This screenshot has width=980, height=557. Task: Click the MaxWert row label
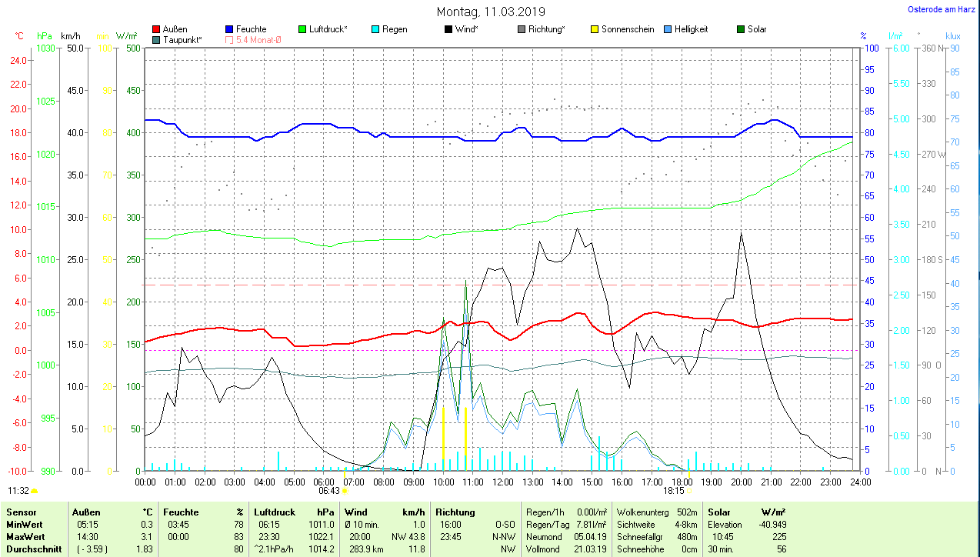click(x=25, y=536)
